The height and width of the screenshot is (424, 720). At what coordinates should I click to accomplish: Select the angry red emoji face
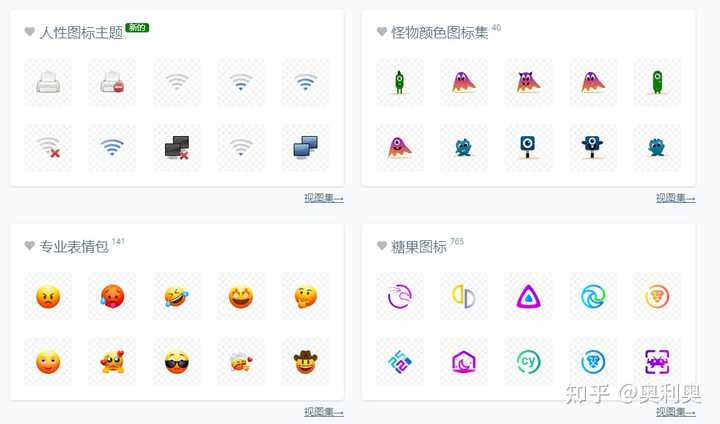click(48, 296)
